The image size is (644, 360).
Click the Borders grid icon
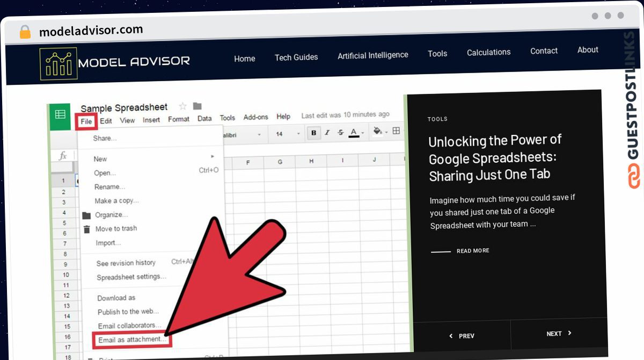point(396,131)
